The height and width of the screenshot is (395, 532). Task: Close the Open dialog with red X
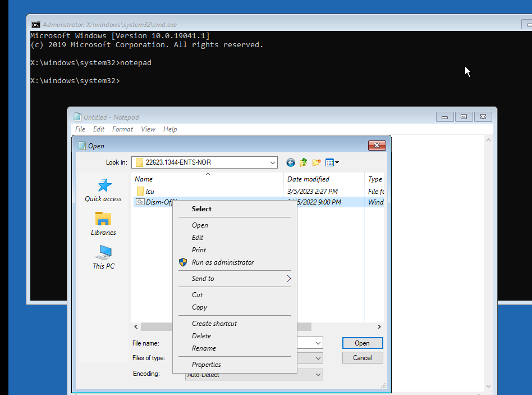pyautogui.click(x=377, y=146)
